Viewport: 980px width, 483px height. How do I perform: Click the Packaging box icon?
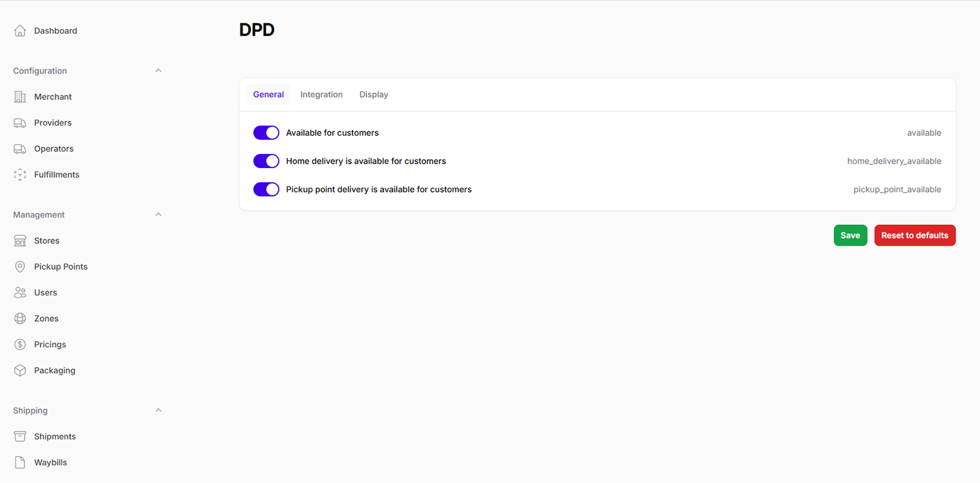tap(20, 370)
